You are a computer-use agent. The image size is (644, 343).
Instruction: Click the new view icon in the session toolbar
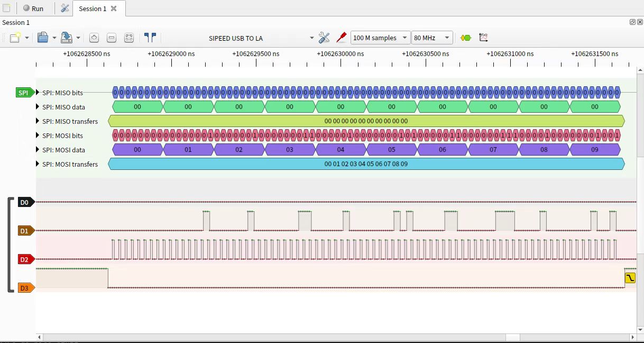pyautogui.click(x=15, y=38)
